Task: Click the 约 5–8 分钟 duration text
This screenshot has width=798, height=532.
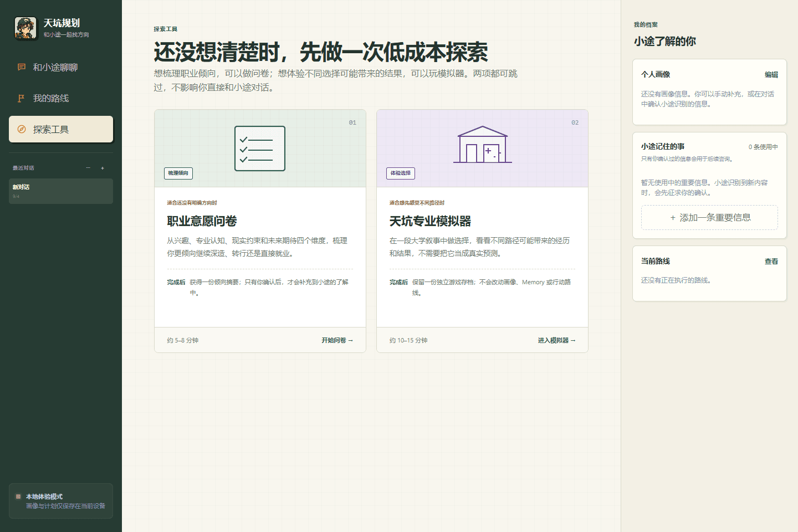Action: coord(183,340)
